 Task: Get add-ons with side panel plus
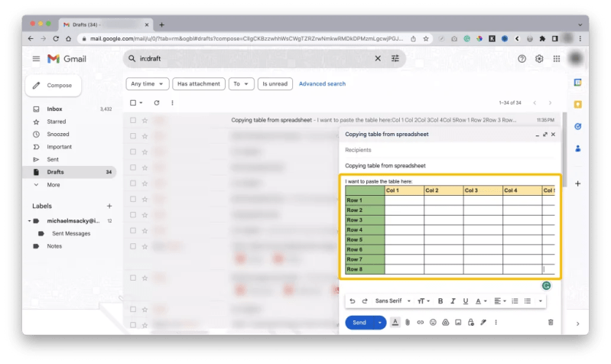[x=578, y=184]
